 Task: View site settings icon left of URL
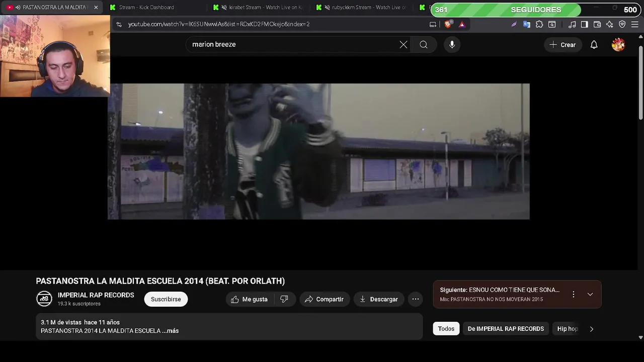tap(119, 24)
